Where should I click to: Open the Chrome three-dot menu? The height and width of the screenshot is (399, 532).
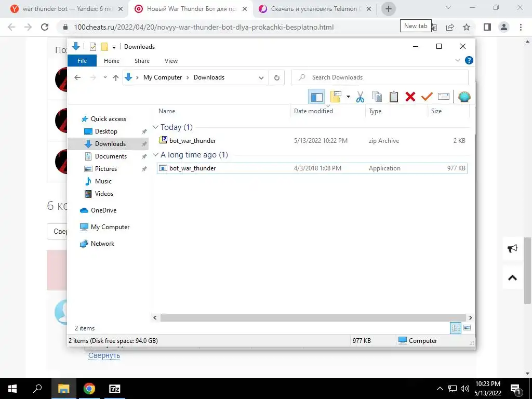[521, 27]
